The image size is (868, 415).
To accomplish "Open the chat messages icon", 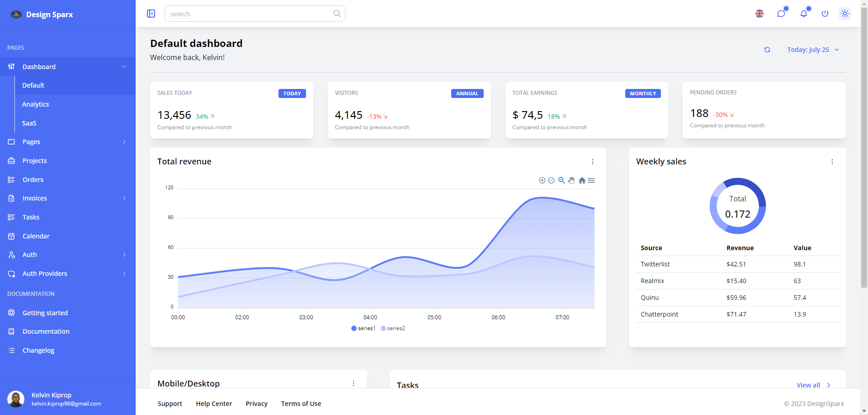I will 781,14.
